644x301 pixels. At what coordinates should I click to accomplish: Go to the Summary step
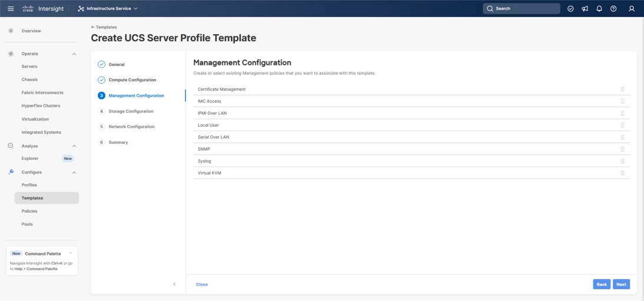113,142
